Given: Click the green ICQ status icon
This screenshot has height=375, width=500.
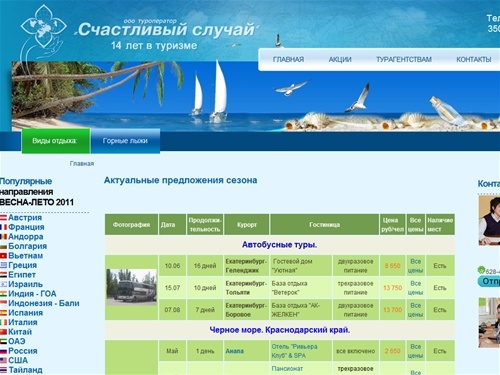Looking at the screenshot, I should [481, 270].
